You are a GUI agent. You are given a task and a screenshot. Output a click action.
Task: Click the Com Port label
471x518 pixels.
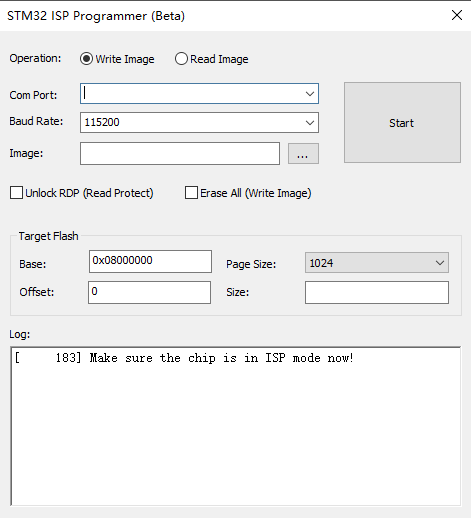(33, 95)
